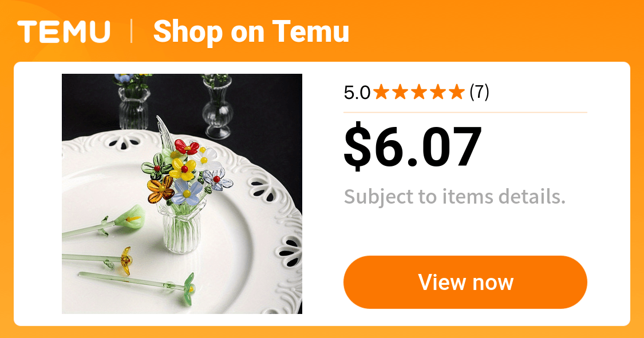Click the TEMU logo
644x338 pixels.
tap(64, 31)
